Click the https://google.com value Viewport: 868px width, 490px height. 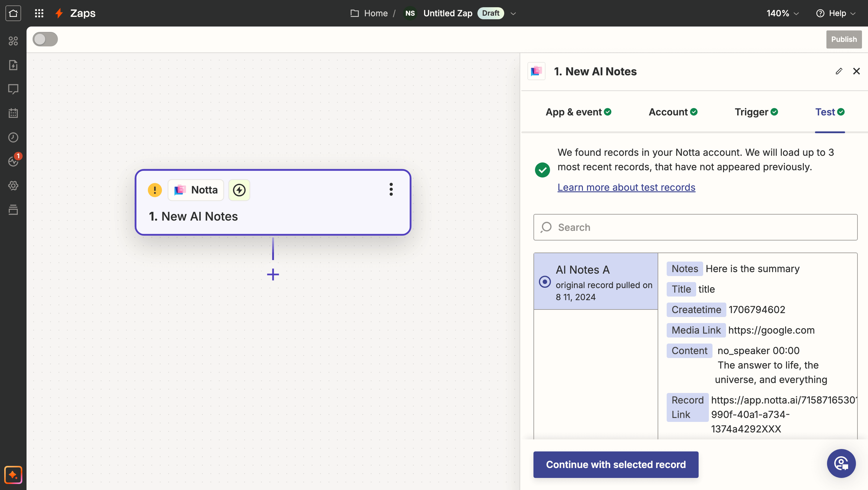pyautogui.click(x=771, y=330)
